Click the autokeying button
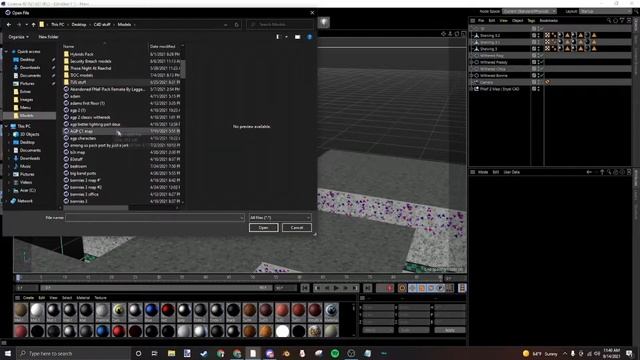The width and height of the screenshot is (640, 360). 402,288
